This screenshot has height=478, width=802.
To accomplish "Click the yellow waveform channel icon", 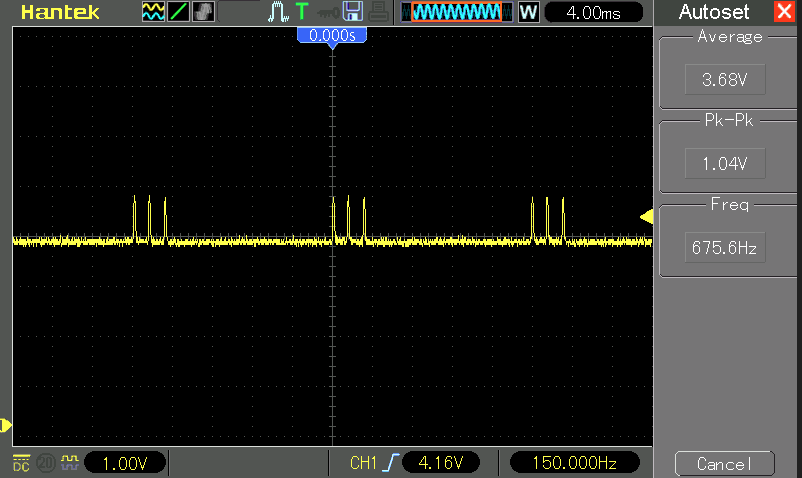I will coord(153,12).
